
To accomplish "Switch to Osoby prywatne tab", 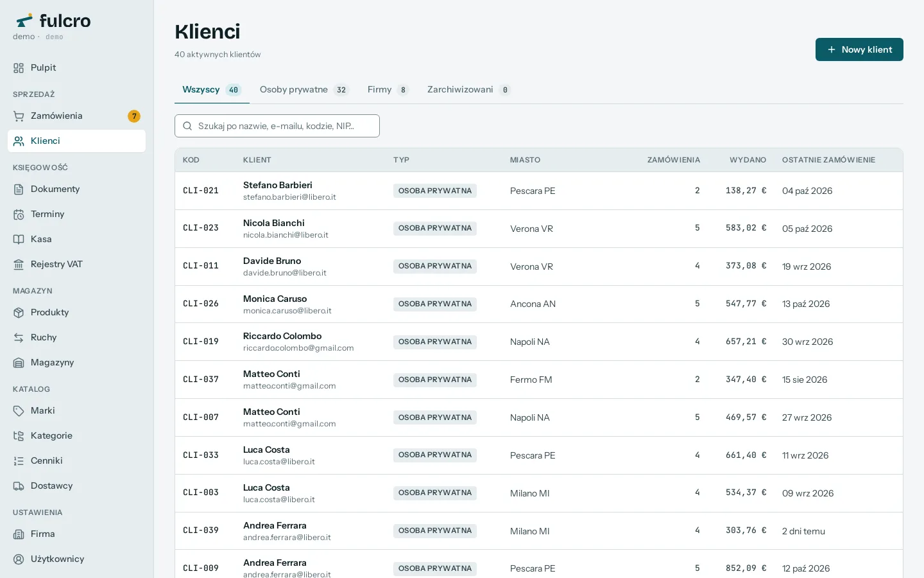I will [304, 90].
